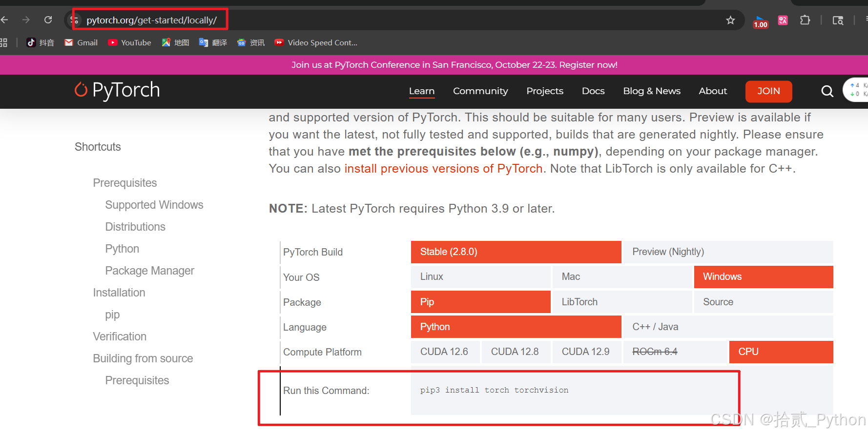Screen dimensions: 868x434
Task: Go to Package Manager shortcut
Action: tap(149, 271)
